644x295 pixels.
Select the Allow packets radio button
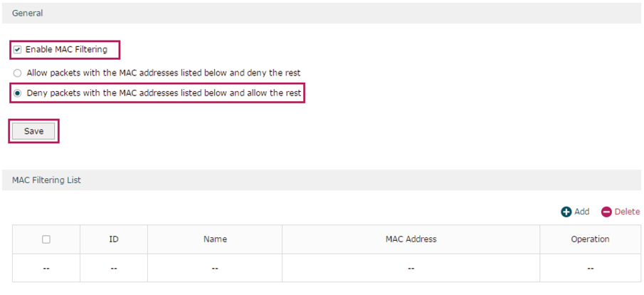[x=17, y=73]
